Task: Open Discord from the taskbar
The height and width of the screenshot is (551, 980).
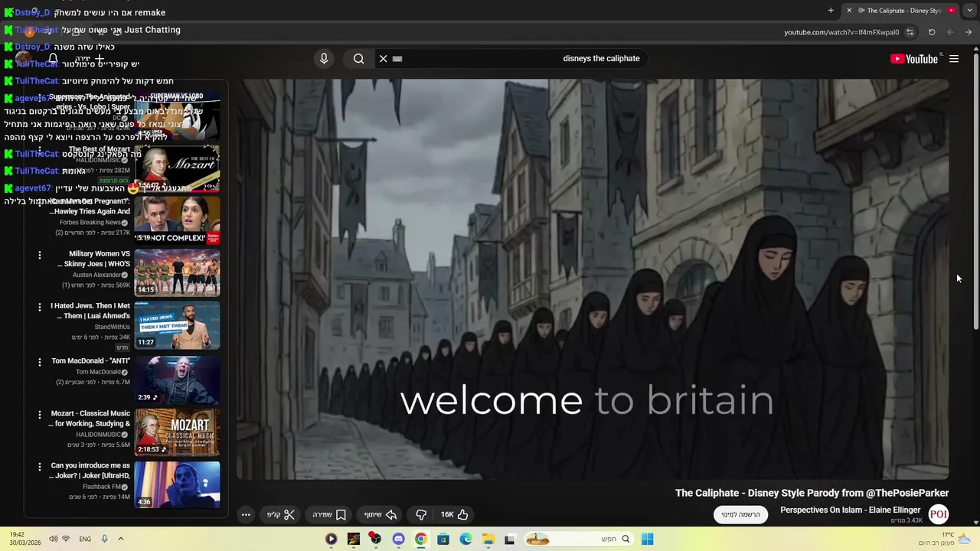Action: point(398,539)
